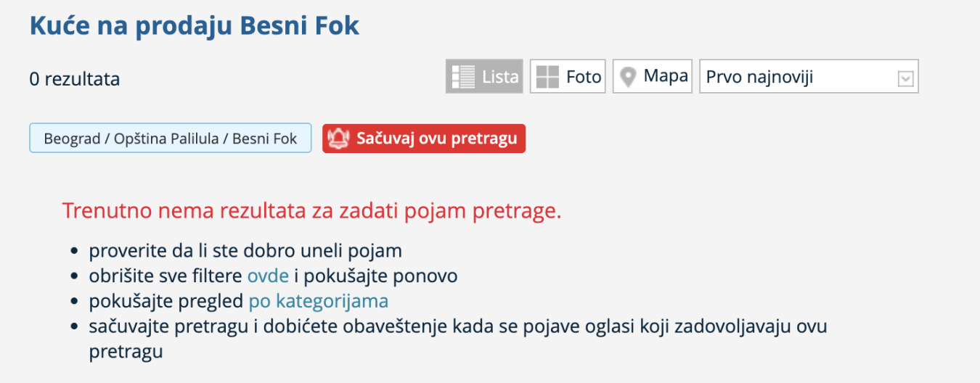
Task: Click the red "Trenutno nema rezultata" message
Action: point(311,211)
